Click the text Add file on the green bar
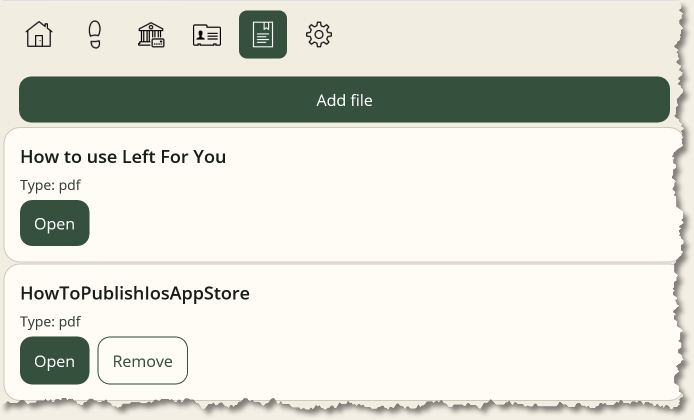 click(x=344, y=100)
